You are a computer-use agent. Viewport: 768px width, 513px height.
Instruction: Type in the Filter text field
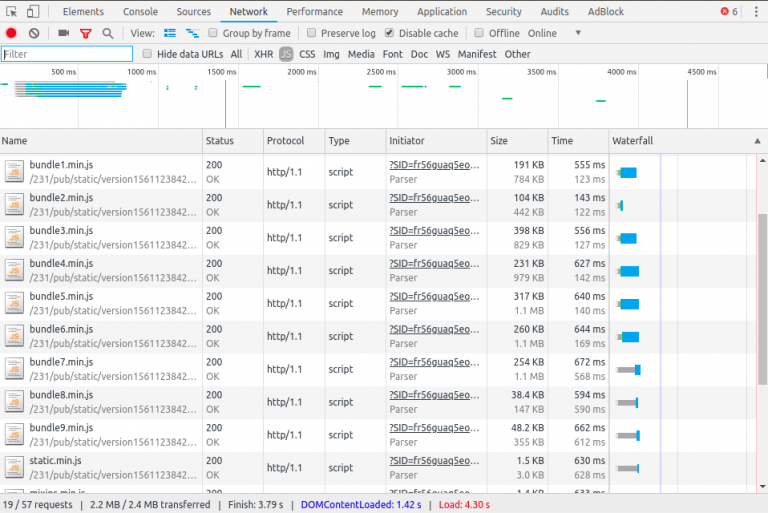coord(67,54)
